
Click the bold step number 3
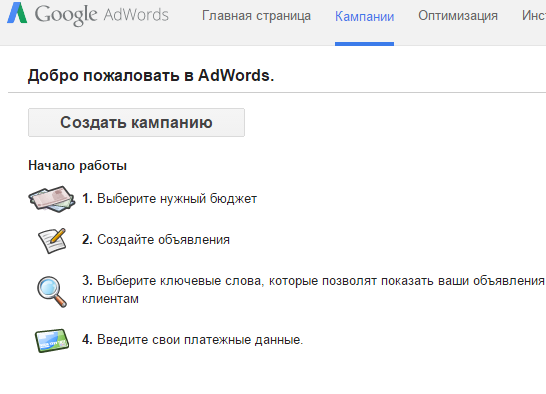pos(87,280)
